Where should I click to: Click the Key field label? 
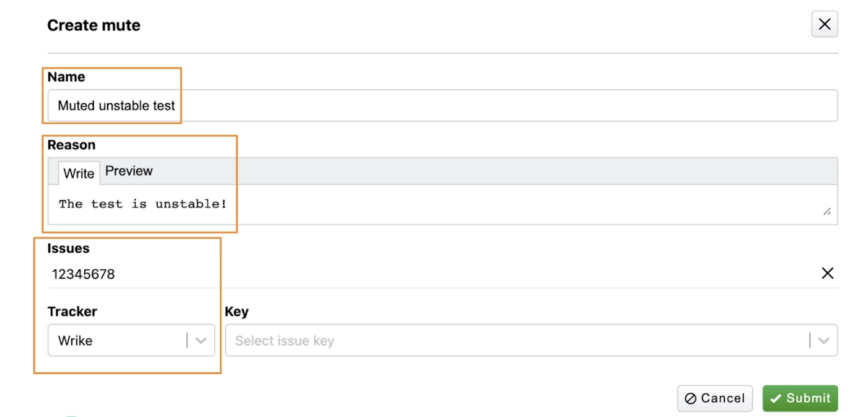(x=237, y=312)
